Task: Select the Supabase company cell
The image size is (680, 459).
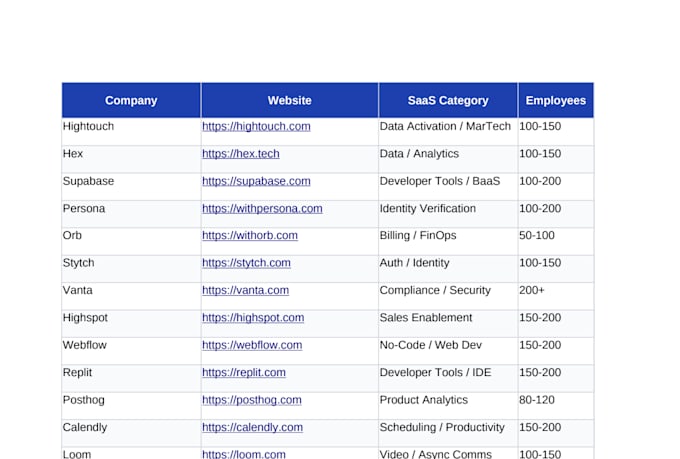Action: (131, 186)
